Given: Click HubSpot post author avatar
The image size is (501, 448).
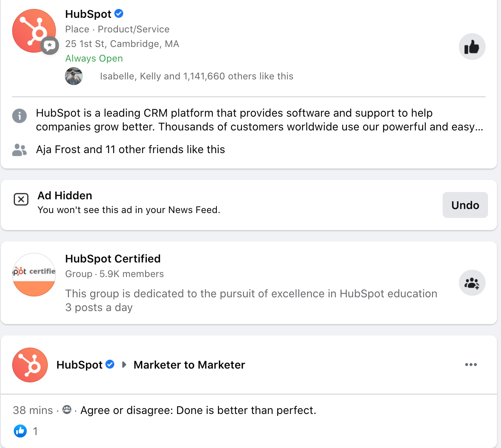Looking at the screenshot, I should pyautogui.click(x=30, y=365).
